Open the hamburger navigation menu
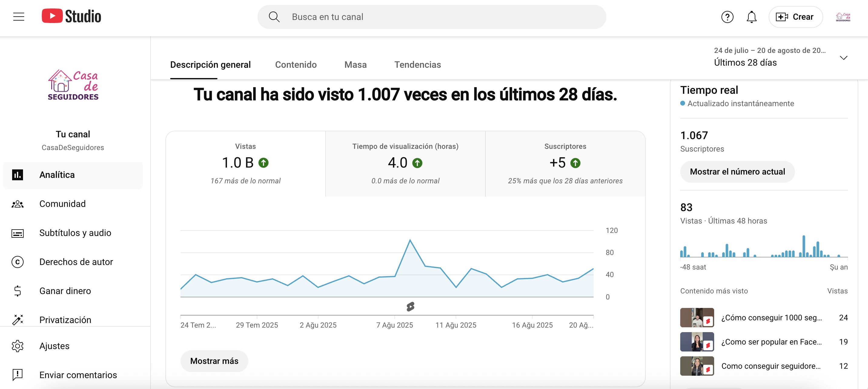The width and height of the screenshot is (868, 389). [x=19, y=17]
